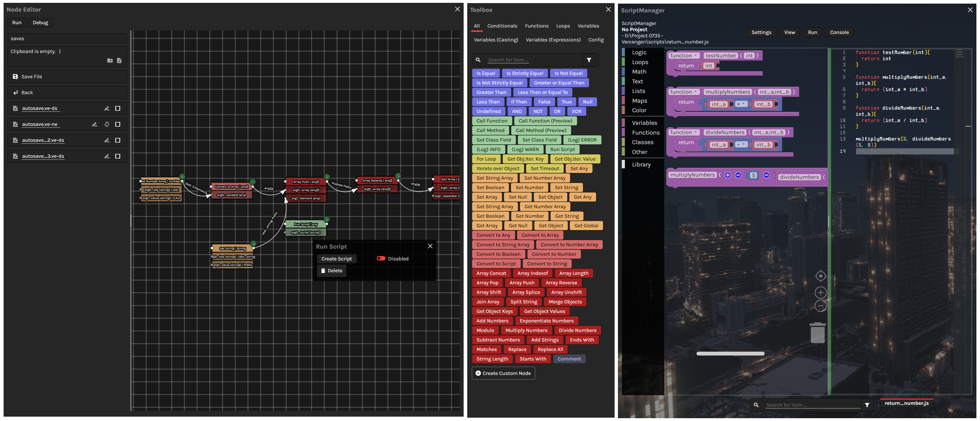Click the center workspace crosshair icon
The image size is (980, 421).
[x=821, y=276]
